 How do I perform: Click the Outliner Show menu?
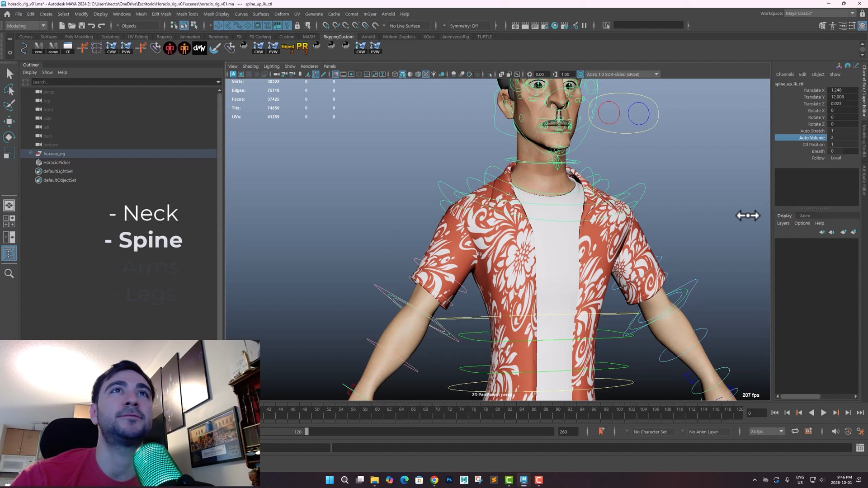(47, 72)
